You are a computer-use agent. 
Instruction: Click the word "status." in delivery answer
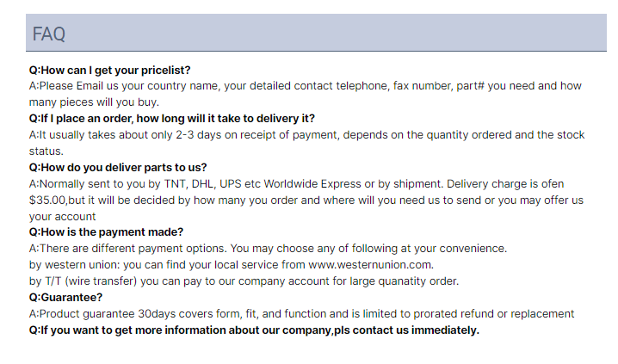[x=46, y=151]
